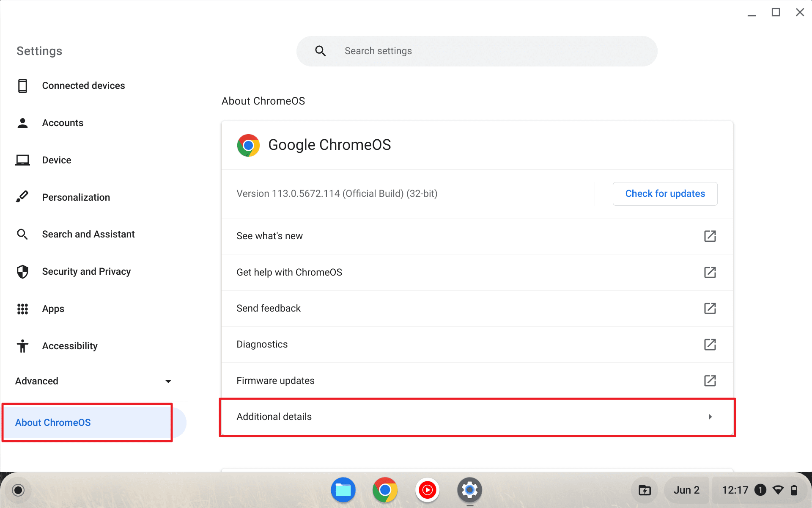Click the About ChromeOS page heading
Image resolution: width=812 pixels, height=508 pixels.
(263, 101)
